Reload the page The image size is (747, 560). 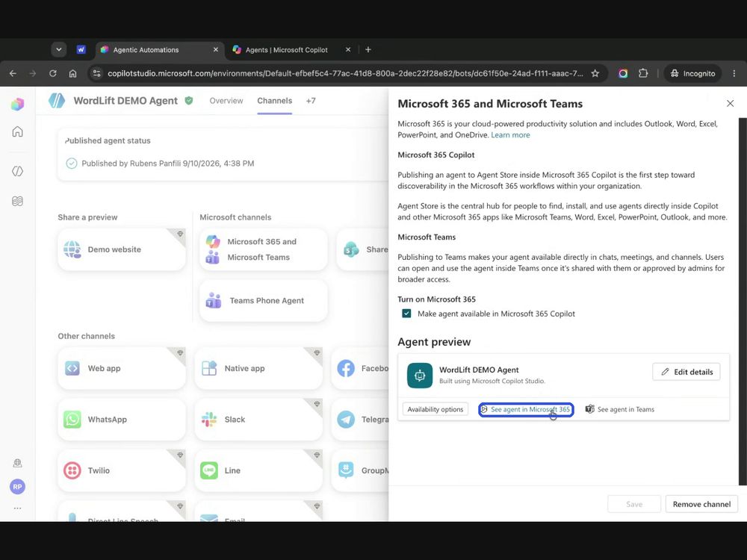coord(53,73)
